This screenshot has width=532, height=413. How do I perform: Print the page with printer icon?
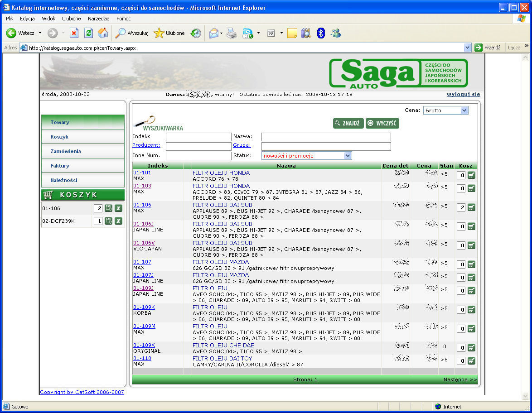pyautogui.click(x=232, y=33)
